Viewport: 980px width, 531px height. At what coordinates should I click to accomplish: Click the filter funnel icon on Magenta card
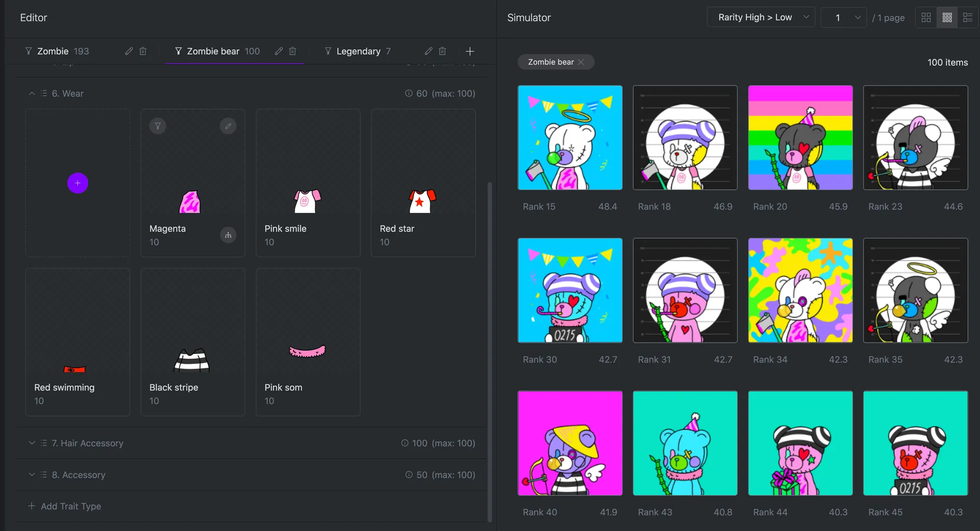[157, 126]
